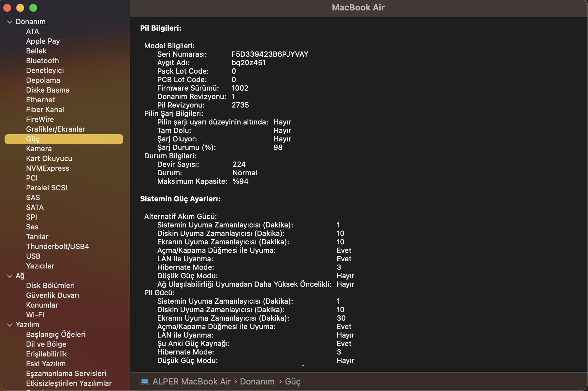
Task: Select Kart Okuyucu entry
Action: pos(49,159)
